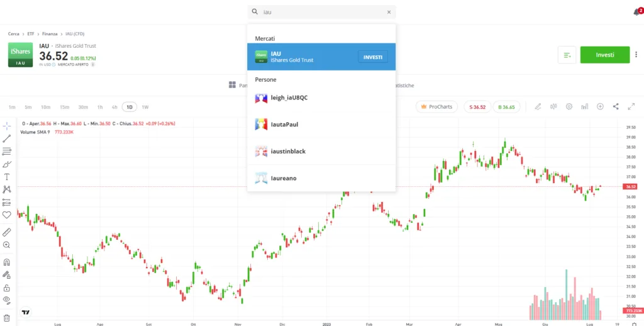This screenshot has height=326, width=644.
Task: Toggle hide all drawings eye icon
Action: click(6, 300)
